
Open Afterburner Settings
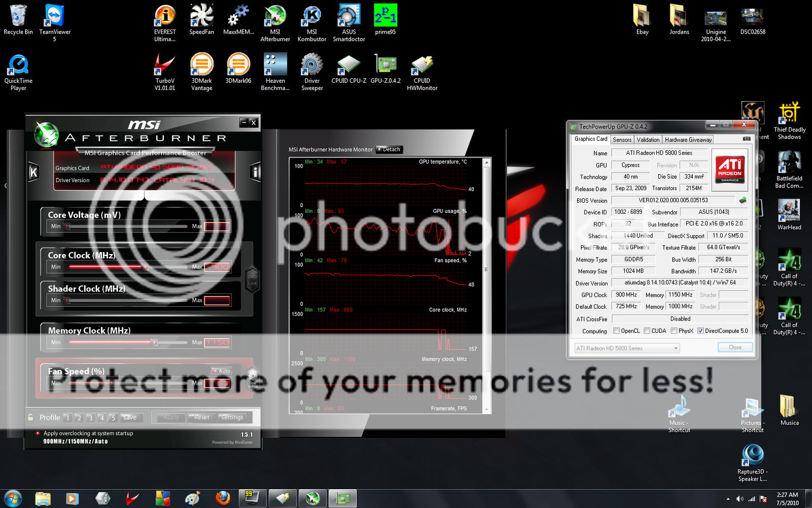232,417
